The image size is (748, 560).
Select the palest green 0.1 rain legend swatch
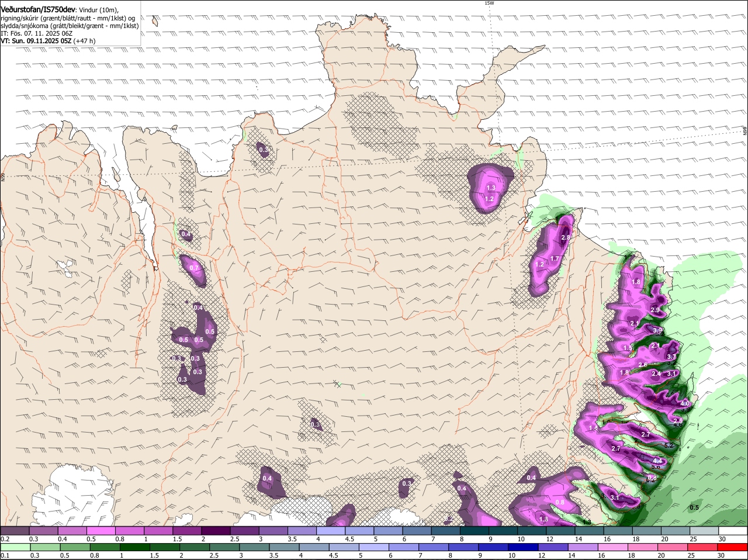15,547
